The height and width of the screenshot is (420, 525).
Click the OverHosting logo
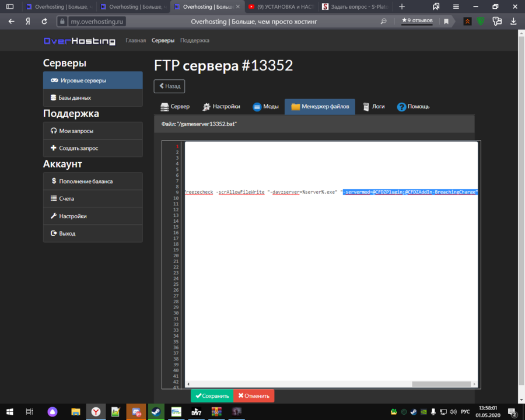pyautogui.click(x=80, y=41)
